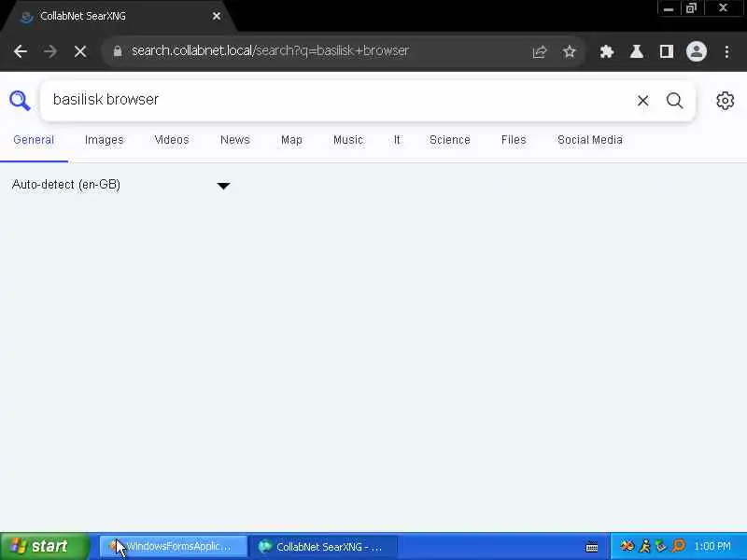This screenshot has width=747, height=560.
Task: Switch to the Files category
Action: pyautogui.click(x=514, y=140)
